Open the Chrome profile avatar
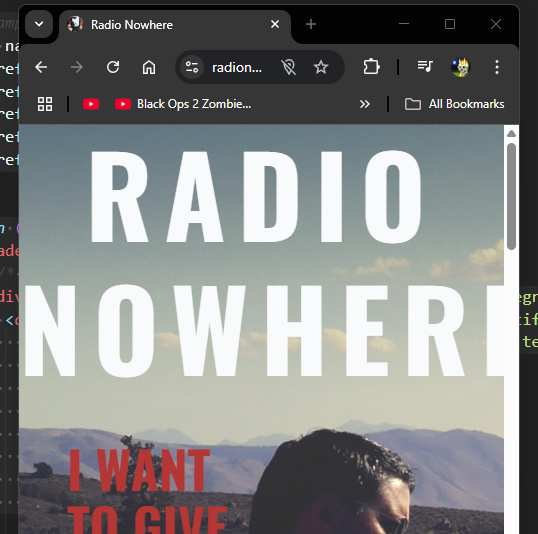 (x=460, y=67)
